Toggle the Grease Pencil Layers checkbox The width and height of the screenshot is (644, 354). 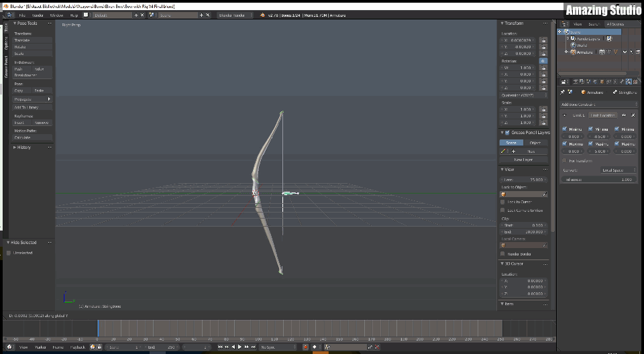tap(506, 133)
